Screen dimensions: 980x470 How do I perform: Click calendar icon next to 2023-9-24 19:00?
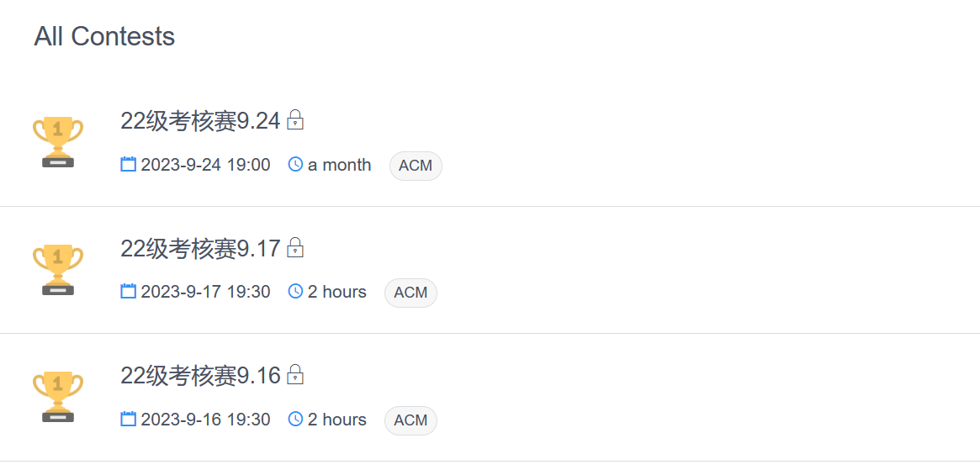(129, 165)
